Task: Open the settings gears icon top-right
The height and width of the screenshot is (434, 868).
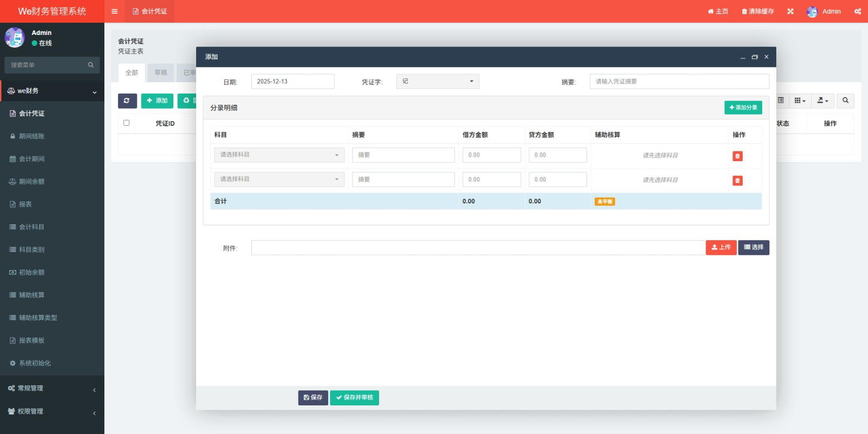Action: click(857, 11)
